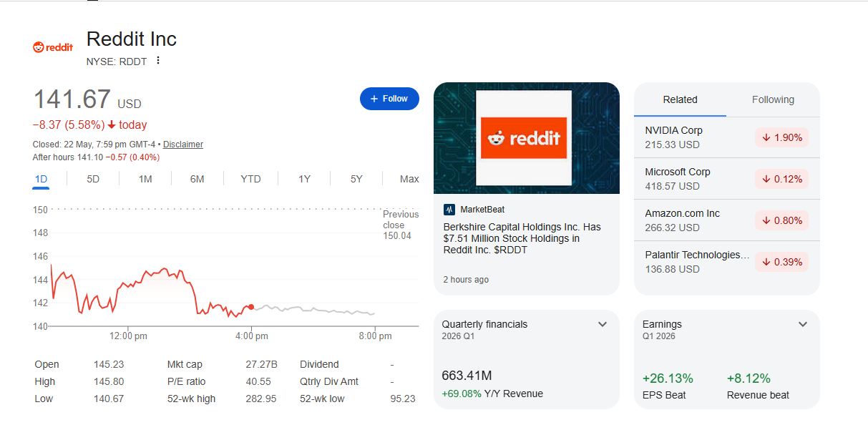Click the P/E ratio value 40.55
The image size is (868, 425).
(x=258, y=381)
